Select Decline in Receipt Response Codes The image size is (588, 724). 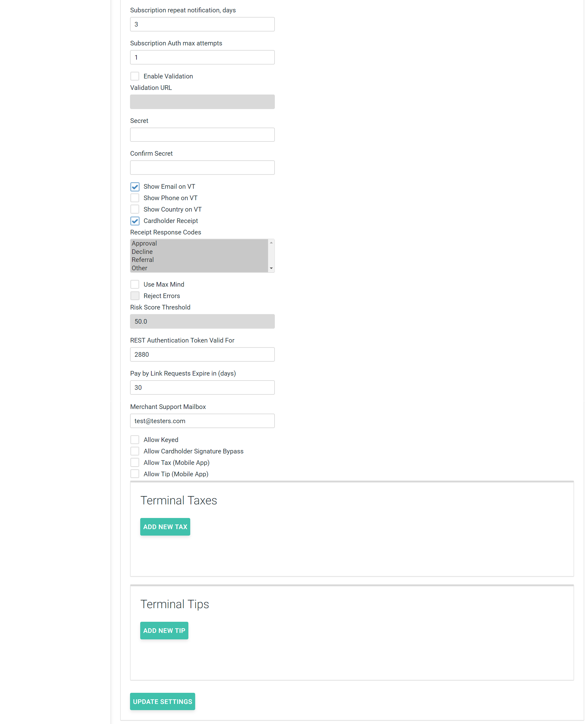(x=142, y=252)
